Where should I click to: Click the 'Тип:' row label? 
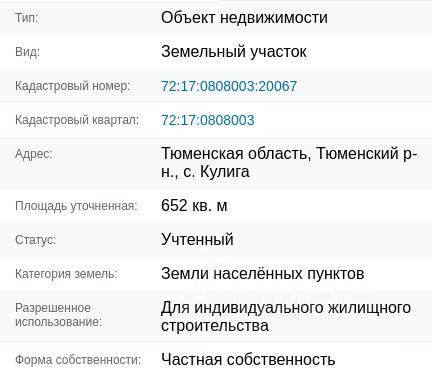(27, 18)
